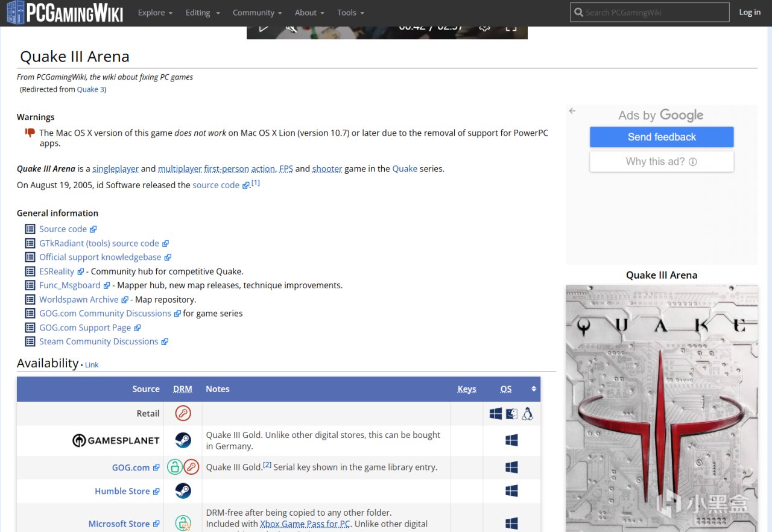Open the Worldspawn Archive link
This screenshot has width=772, height=532.
coord(84,299)
